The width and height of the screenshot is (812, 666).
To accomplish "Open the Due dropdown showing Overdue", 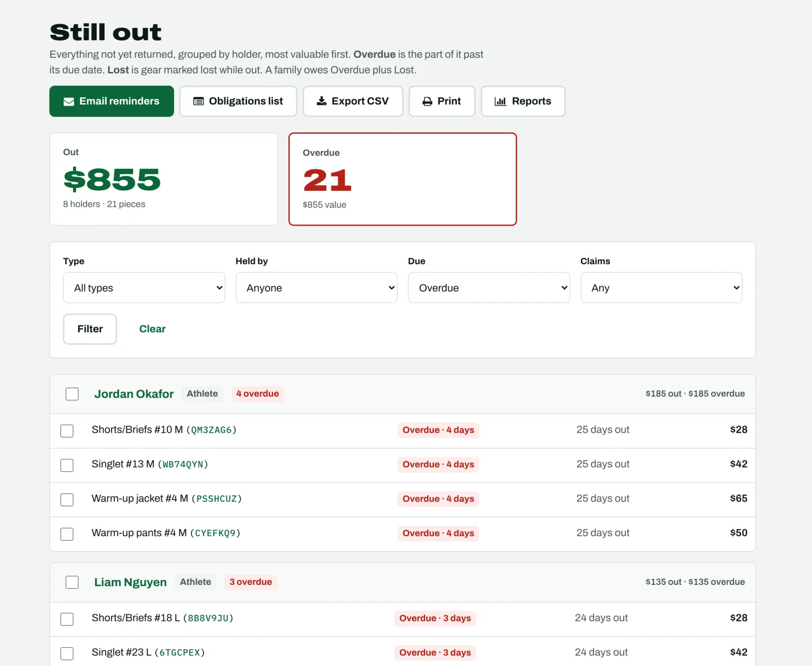I will (489, 288).
